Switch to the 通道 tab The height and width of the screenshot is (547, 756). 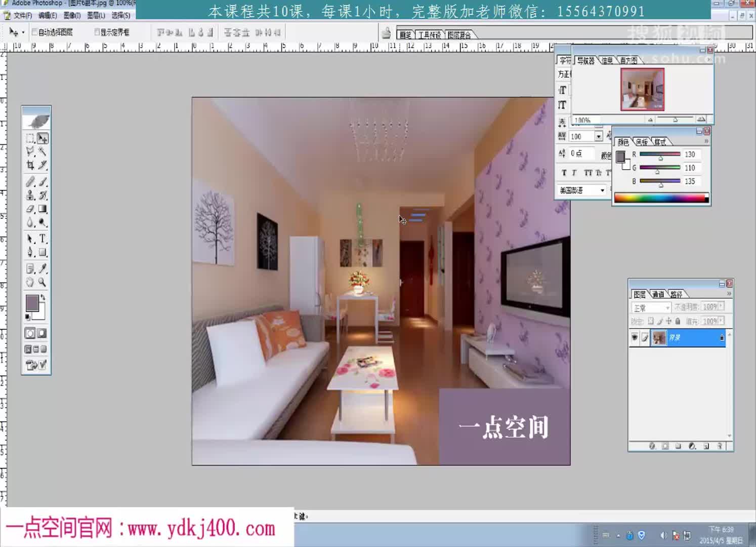click(658, 294)
